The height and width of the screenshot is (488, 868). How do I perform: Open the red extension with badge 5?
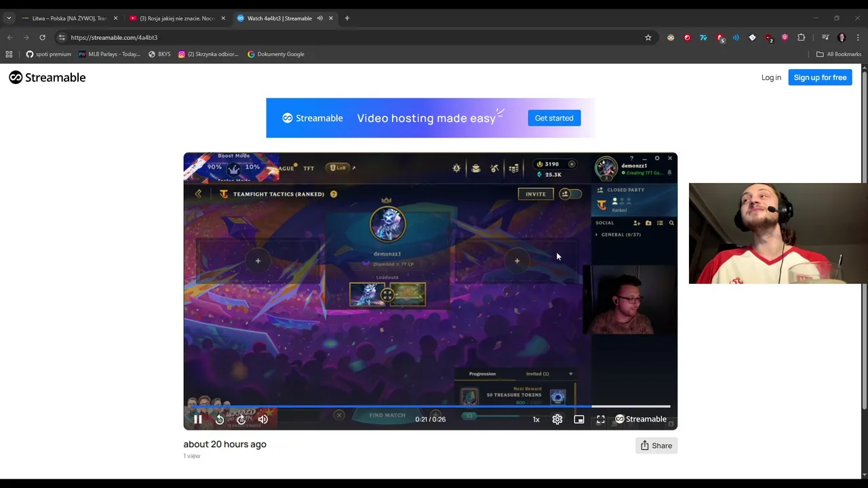[720, 38]
